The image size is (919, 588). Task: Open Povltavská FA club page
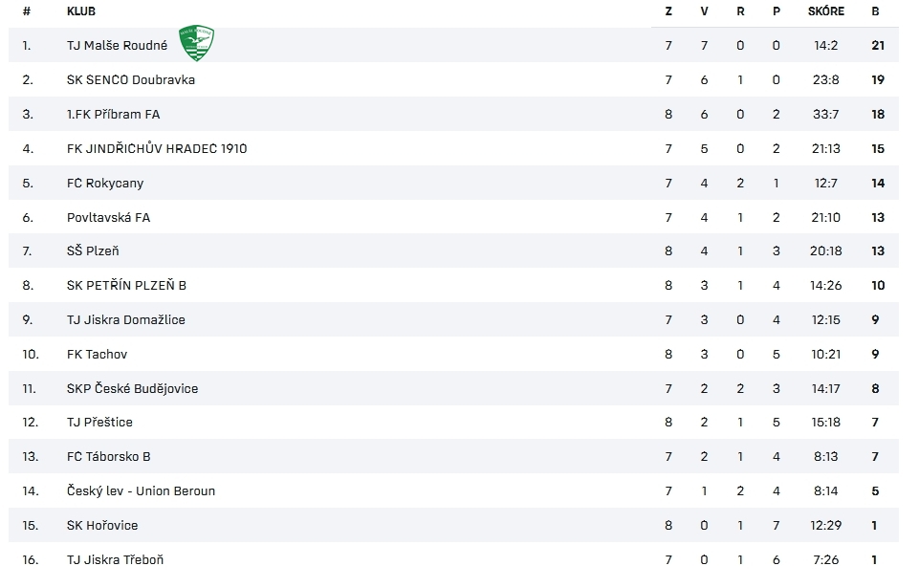click(108, 217)
